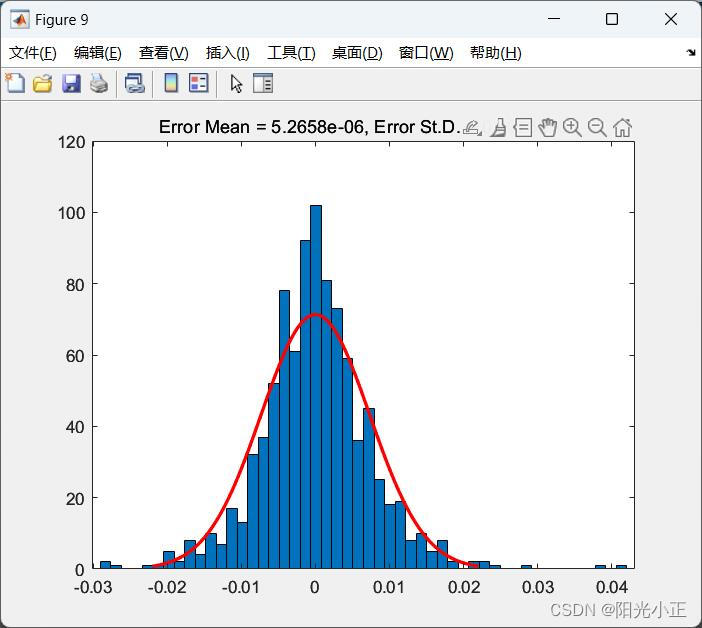This screenshot has height=628, width=702.
Task: Click the y-axis label 60
Action: [x=75, y=356]
